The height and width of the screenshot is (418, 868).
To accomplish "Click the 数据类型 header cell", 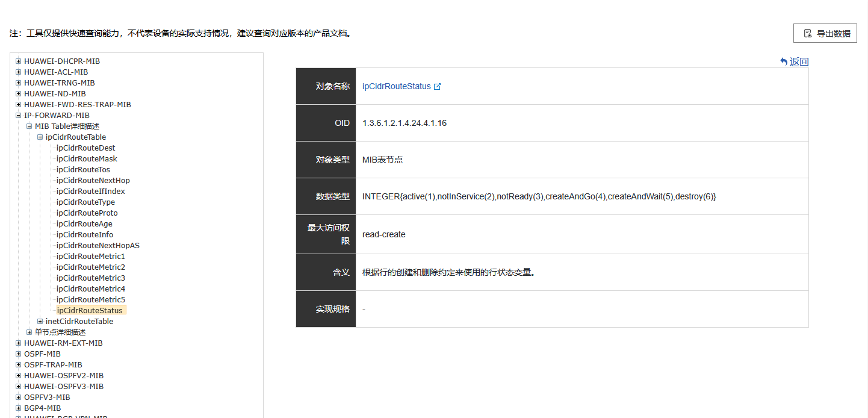I will [326, 197].
